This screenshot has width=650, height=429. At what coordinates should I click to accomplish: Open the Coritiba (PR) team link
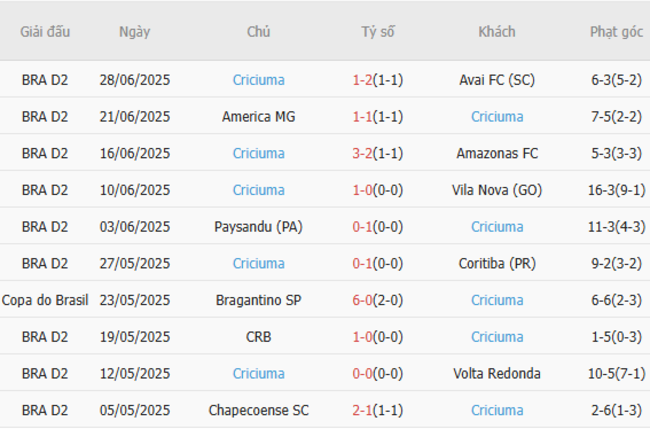pos(497,264)
